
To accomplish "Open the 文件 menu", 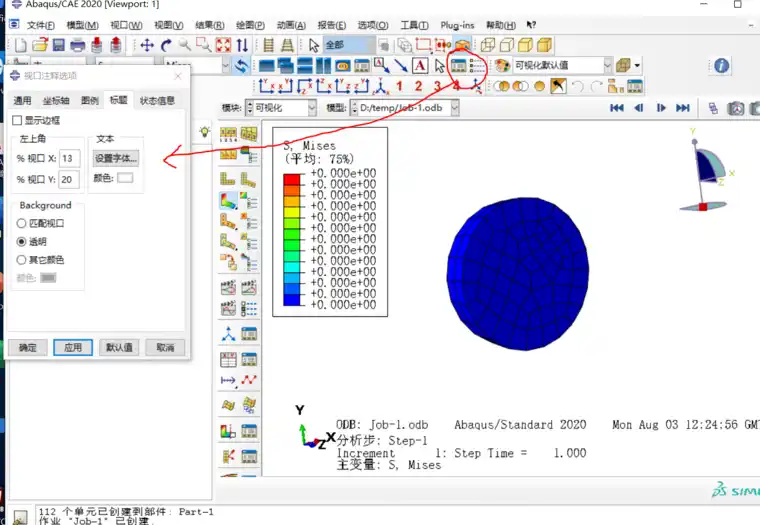I will tap(40, 25).
